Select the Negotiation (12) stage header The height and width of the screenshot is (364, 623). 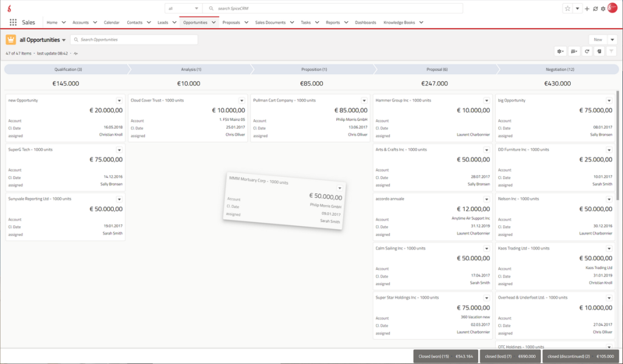557,69
